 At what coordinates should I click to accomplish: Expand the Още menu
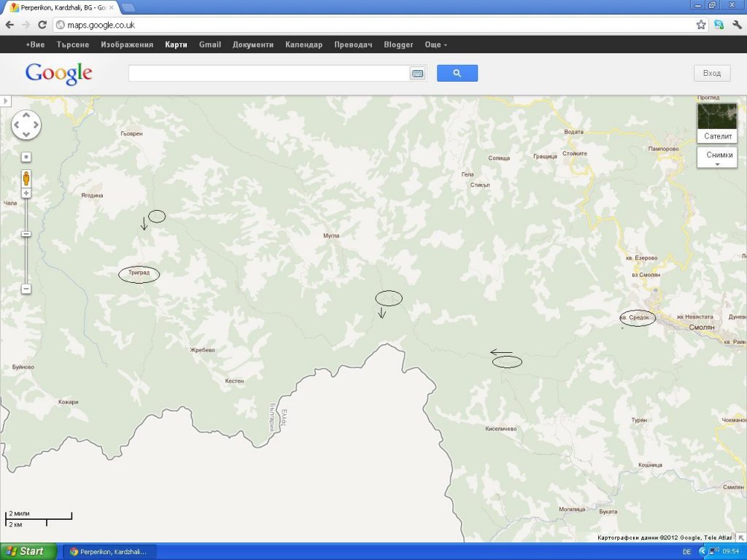click(436, 44)
